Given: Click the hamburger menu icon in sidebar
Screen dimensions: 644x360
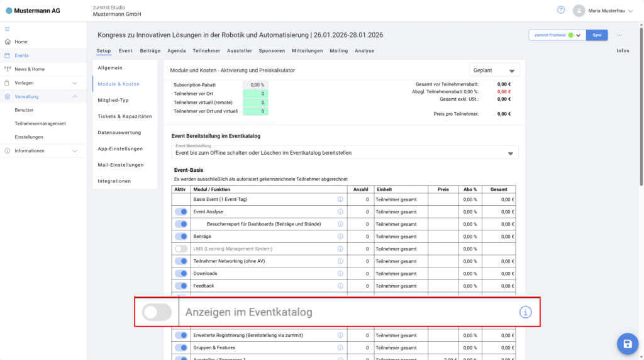Looking at the screenshot, I should (x=8, y=29).
